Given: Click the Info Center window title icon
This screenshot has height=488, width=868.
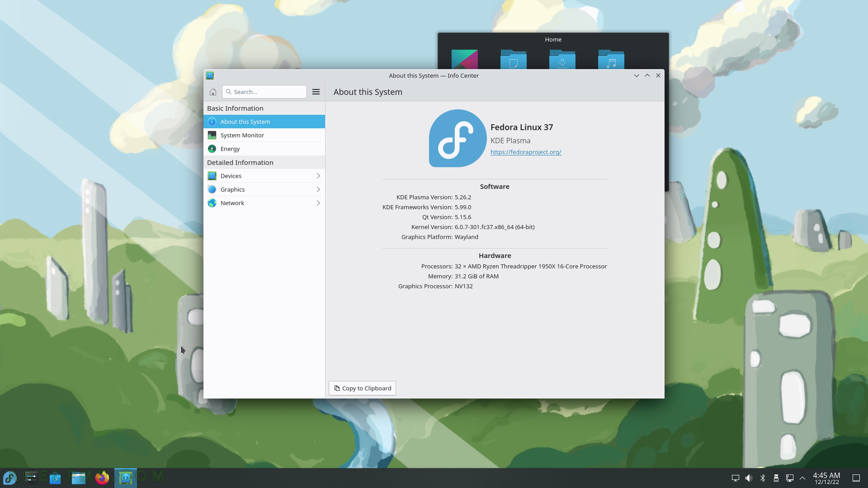Looking at the screenshot, I should (210, 75).
